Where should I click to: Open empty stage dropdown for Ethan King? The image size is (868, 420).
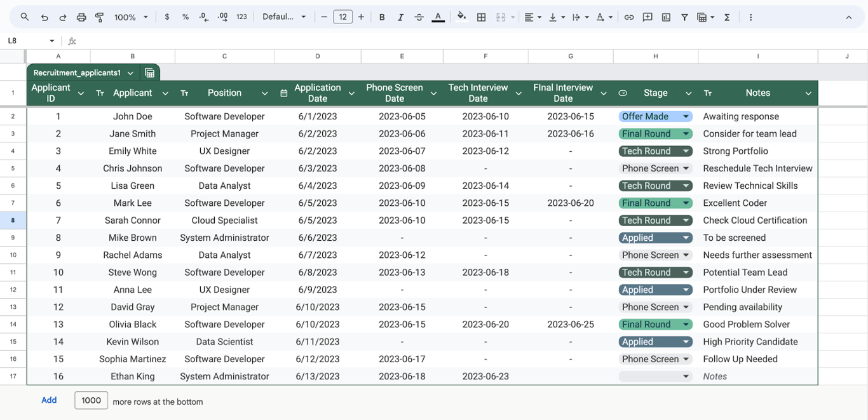[655, 376]
